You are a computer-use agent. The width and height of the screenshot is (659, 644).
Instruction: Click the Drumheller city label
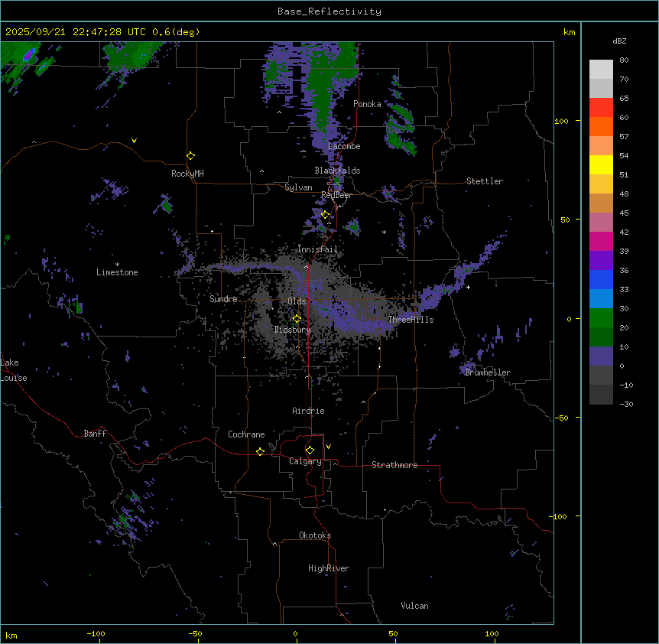(x=488, y=372)
